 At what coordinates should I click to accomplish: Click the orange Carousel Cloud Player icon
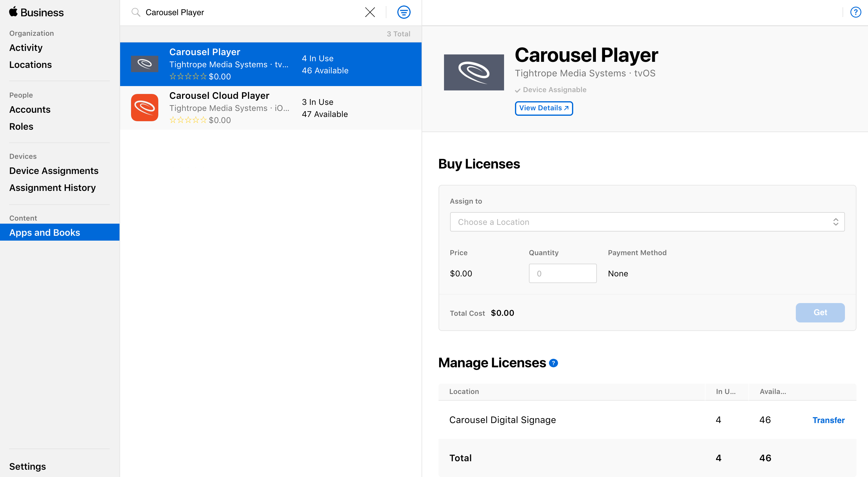[x=145, y=107]
